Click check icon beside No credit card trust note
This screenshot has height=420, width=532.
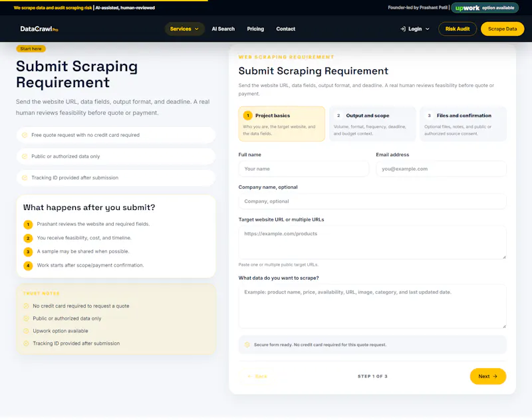[x=26, y=306]
